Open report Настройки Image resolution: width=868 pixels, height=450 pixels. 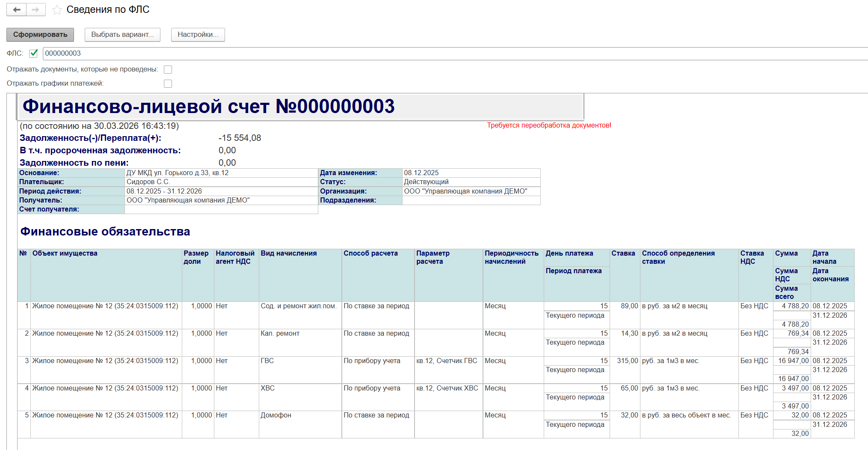tap(198, 35)
